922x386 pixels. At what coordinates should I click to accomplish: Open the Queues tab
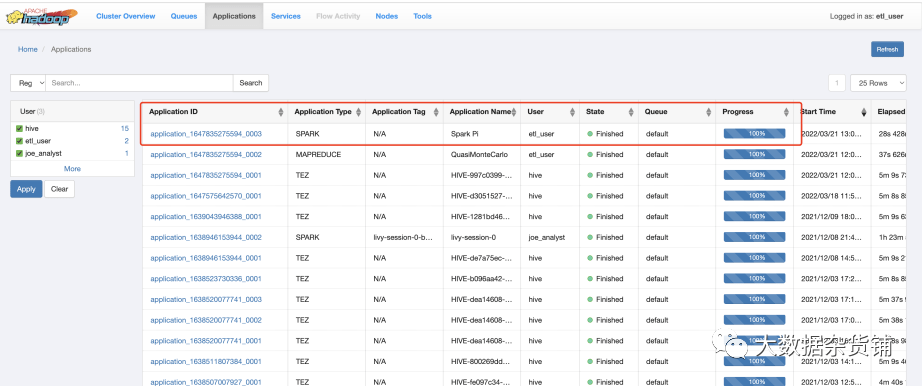coord(184,16)
